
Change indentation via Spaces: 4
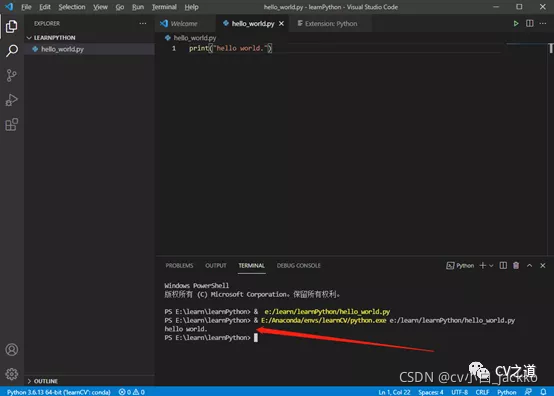tap(431, 392)
